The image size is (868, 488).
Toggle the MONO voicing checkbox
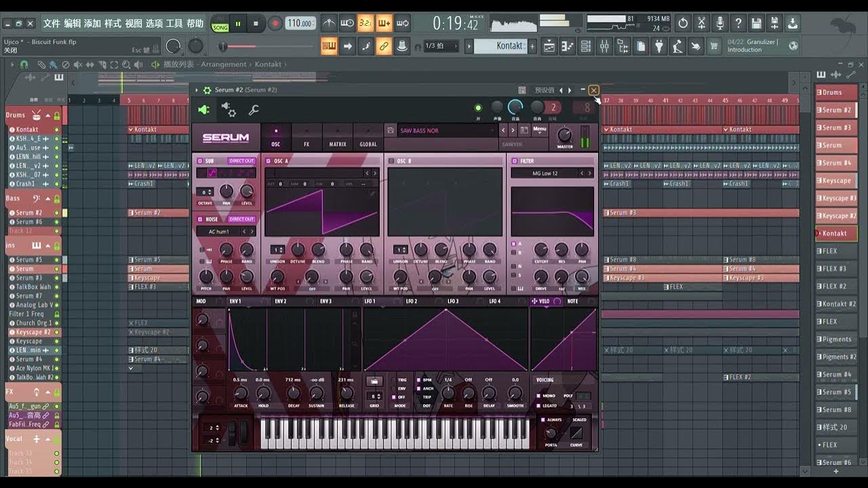538,396
